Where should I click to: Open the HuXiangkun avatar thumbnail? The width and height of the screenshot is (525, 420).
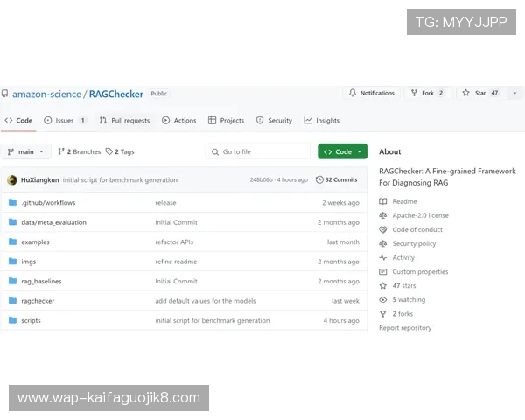pyautogui.click(x=12, y=180)
